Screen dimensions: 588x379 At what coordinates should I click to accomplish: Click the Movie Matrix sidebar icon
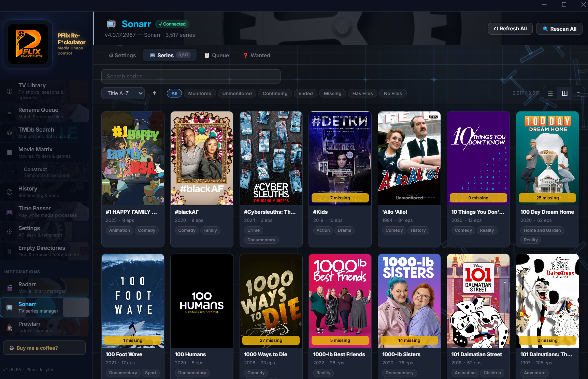point(10,153)
